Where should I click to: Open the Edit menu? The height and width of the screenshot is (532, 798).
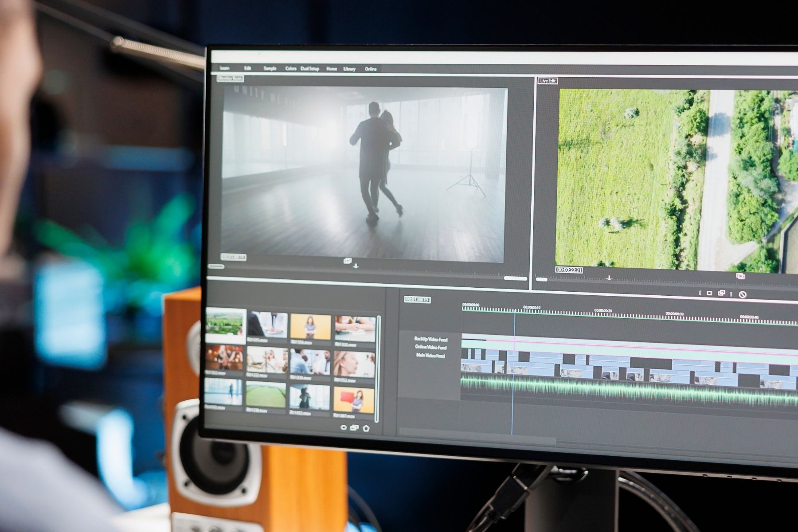point(247,68)
